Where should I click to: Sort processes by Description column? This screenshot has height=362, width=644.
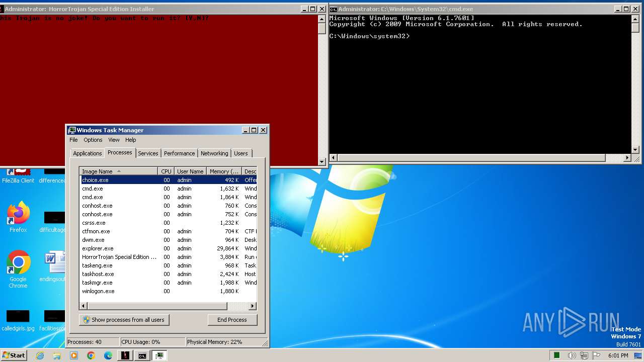pyautogui.click(x=250, y=171)
